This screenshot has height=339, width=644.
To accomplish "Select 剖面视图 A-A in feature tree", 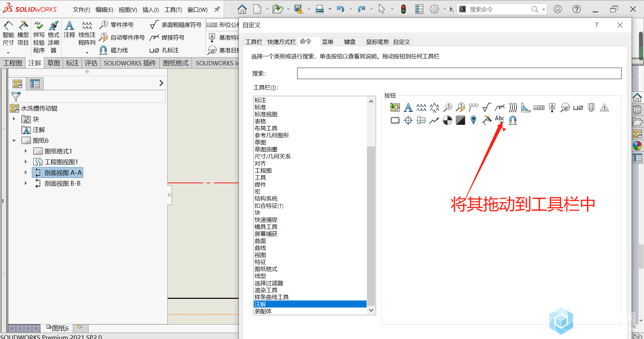I will click(x=63, y=173).
